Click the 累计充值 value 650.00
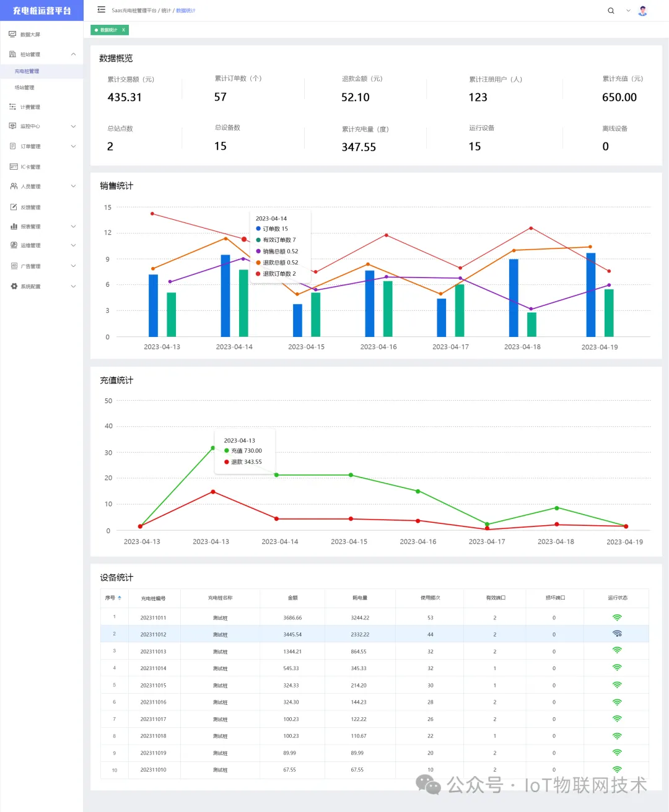 tap(619, 97)
